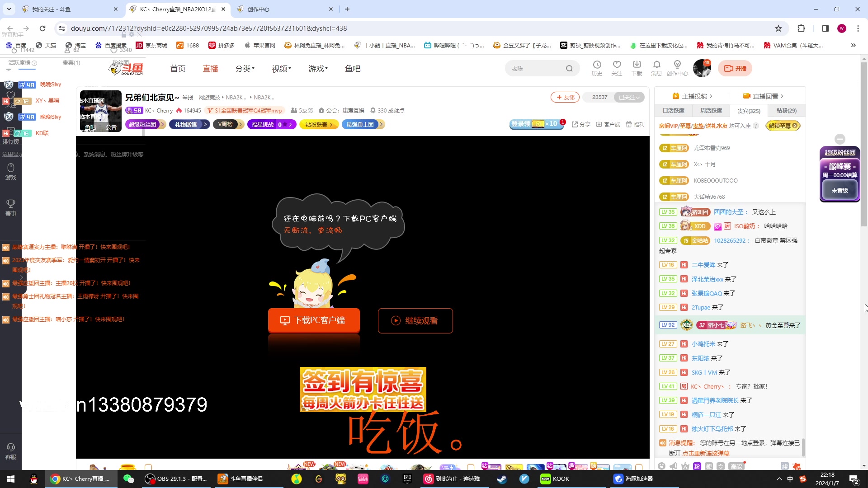Reload the page with the refresh icon
Image resolution: width=868 pixels, height=488 pixels.
42,28
